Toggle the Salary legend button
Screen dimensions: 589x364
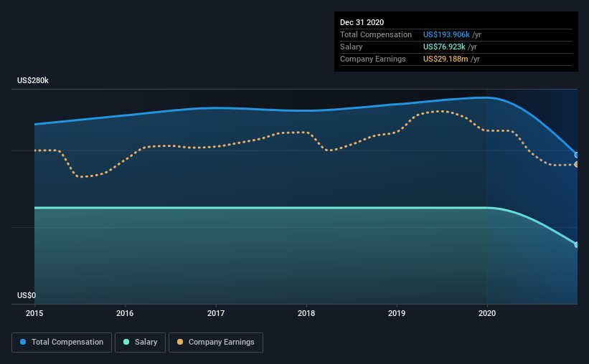point(140,343)
